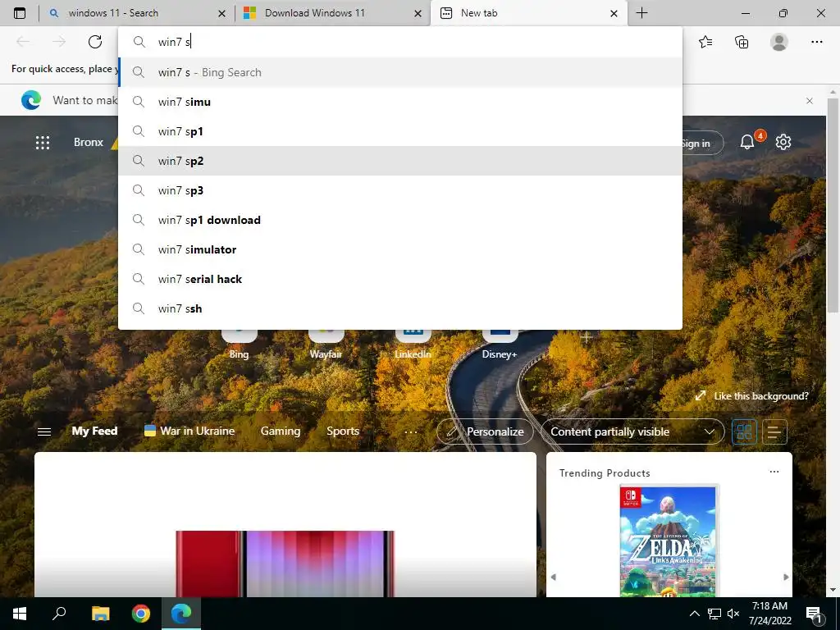
Task: Click the muted volume tray icon
Action: pos(733,614)
